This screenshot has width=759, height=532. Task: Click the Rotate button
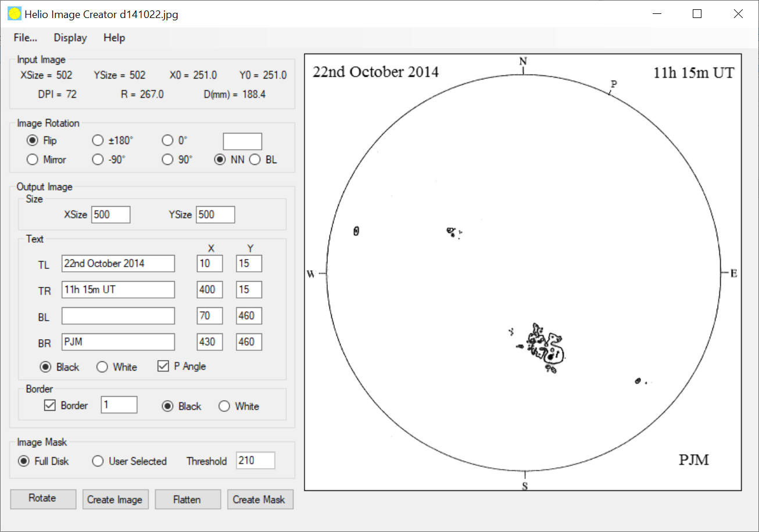click(x=43, y=499)
